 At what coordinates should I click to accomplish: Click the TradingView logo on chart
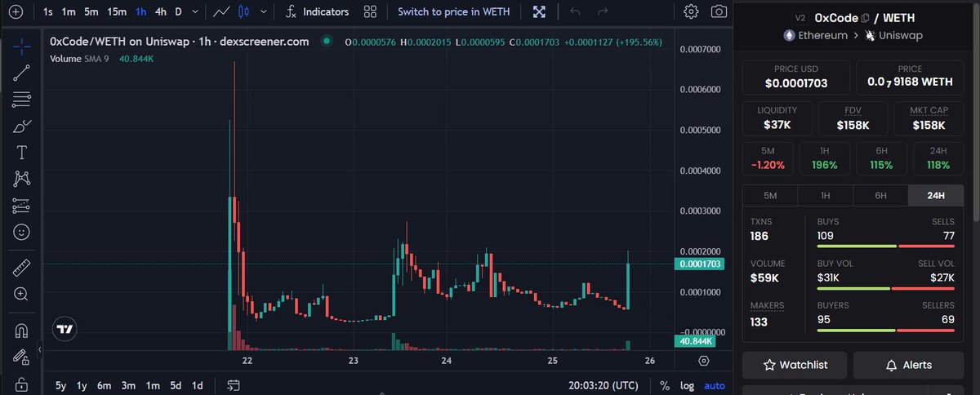click(x=64, y=330)
